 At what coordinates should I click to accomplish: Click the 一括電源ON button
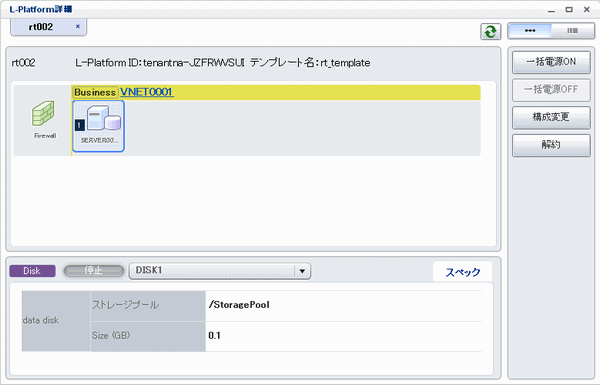(x=551, y=62)
